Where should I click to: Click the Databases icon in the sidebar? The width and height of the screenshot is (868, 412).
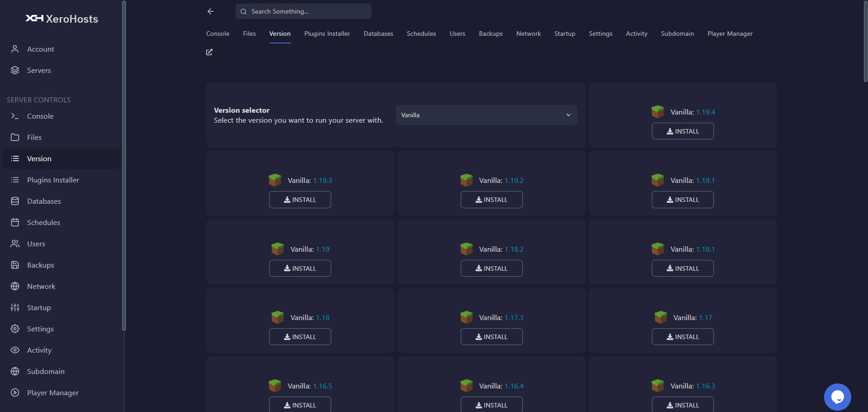coord(15,201)
